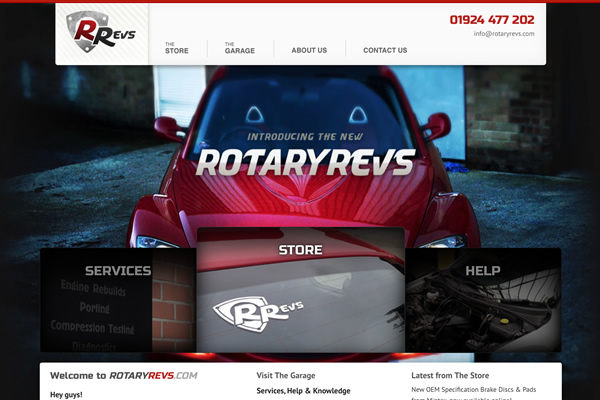Viewport: 600px width, 400px height.
Task: Click Compression Testing in Services tile
Action: click(92, 327)
